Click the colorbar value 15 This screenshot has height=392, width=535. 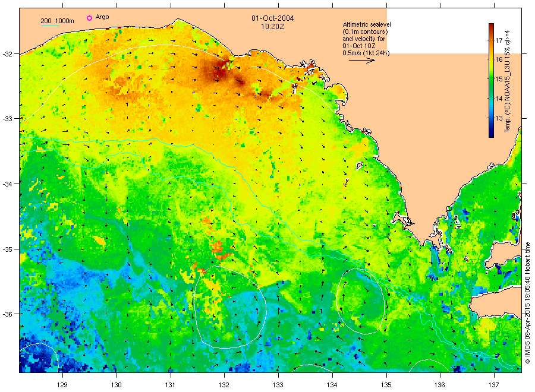(x=499, y=79)
